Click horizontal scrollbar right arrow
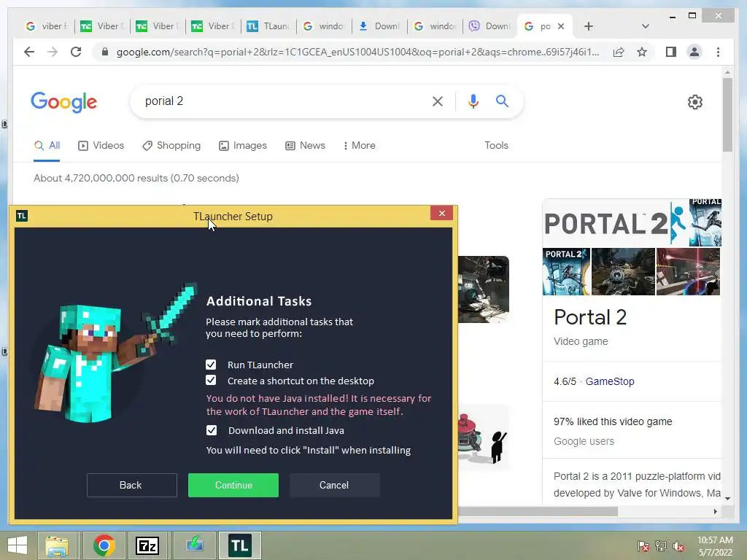This screenshot has height=560, width=747. point(715,511)
